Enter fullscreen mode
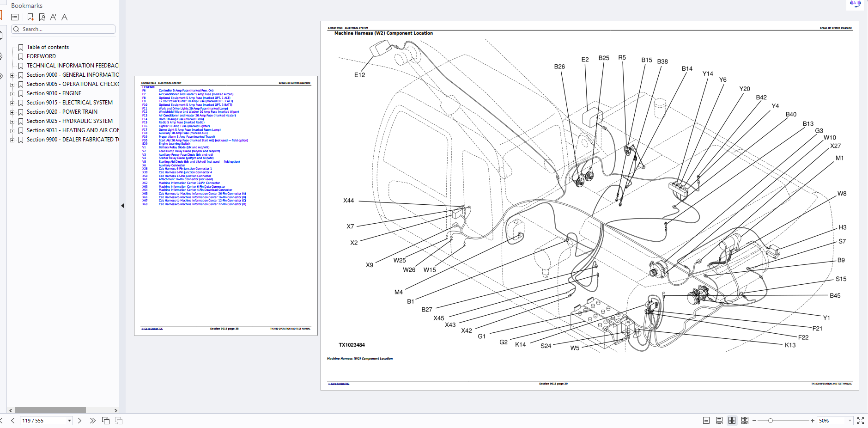 point(860,421)
